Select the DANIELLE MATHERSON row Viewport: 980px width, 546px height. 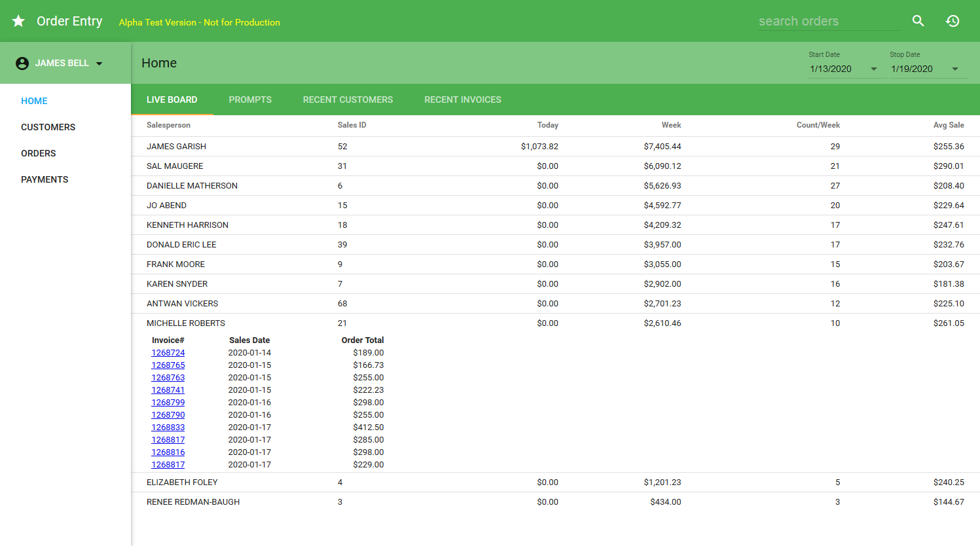[x=555, y=186]
